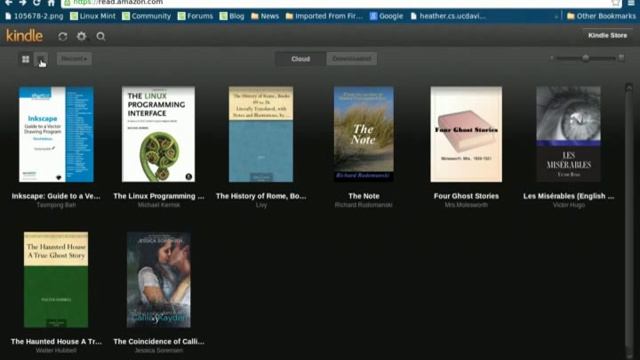Switch to grid view layout
Screen dimensions: 640x360
[25, 59]
